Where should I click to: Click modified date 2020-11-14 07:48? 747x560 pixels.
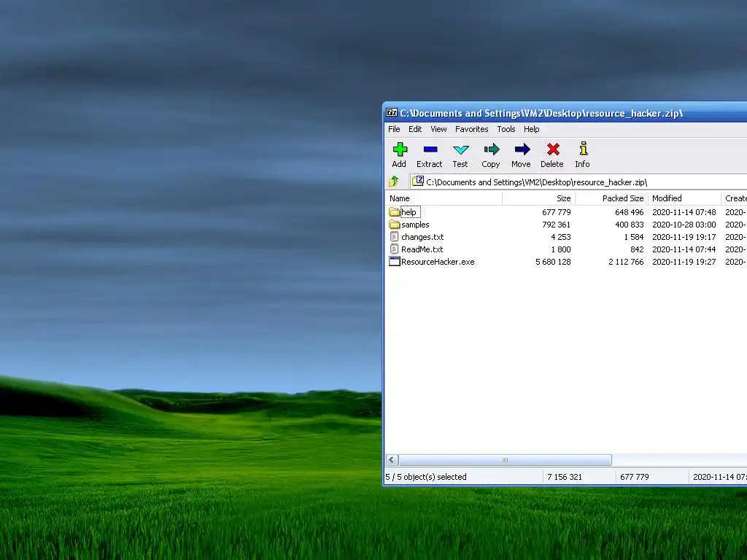point(684,212)
